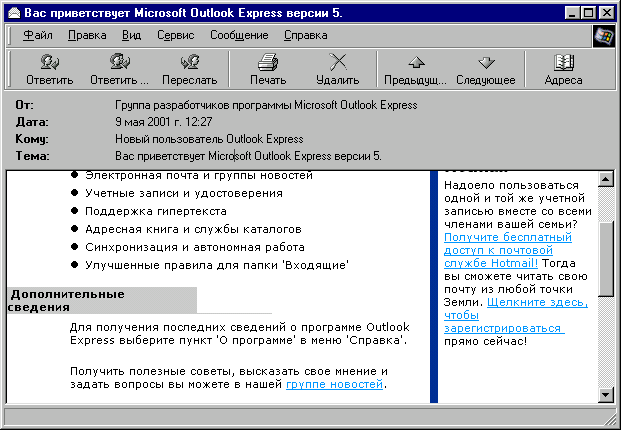Open the 'Получите бесплатный доступ к почтовой службе Hotmail!' link

pyautogui.click(x=508, y=250)
